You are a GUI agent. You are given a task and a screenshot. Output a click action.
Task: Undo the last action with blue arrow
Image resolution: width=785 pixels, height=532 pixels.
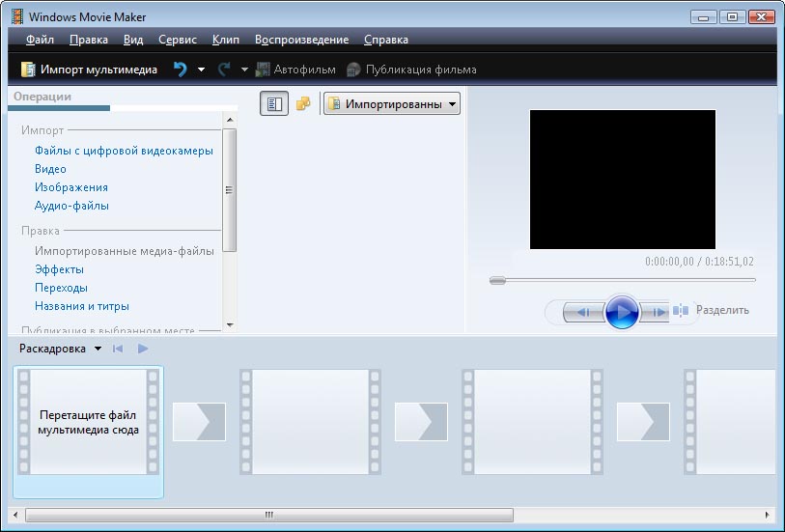point(181,70)
